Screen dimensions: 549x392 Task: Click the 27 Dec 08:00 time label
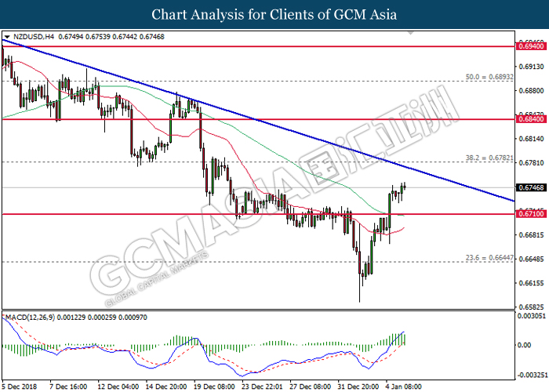pyautogui.click(x=311, y=387)
